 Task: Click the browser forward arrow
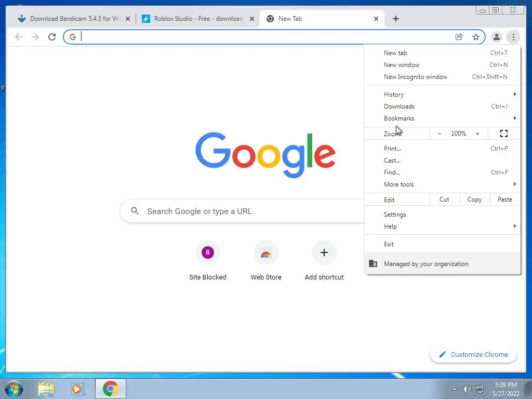click(35, 37)
